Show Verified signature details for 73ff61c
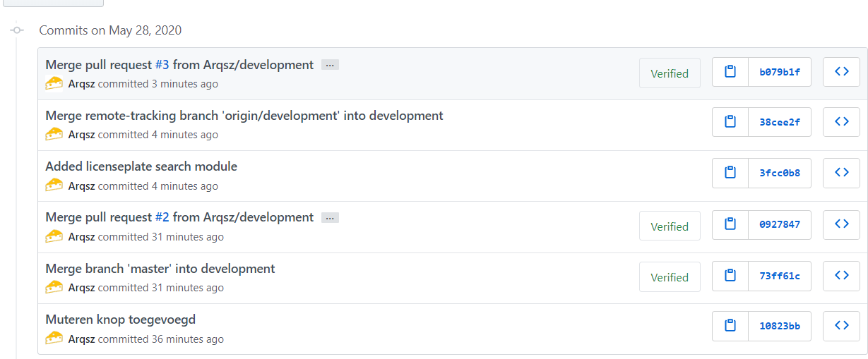 tap(669, 277)
